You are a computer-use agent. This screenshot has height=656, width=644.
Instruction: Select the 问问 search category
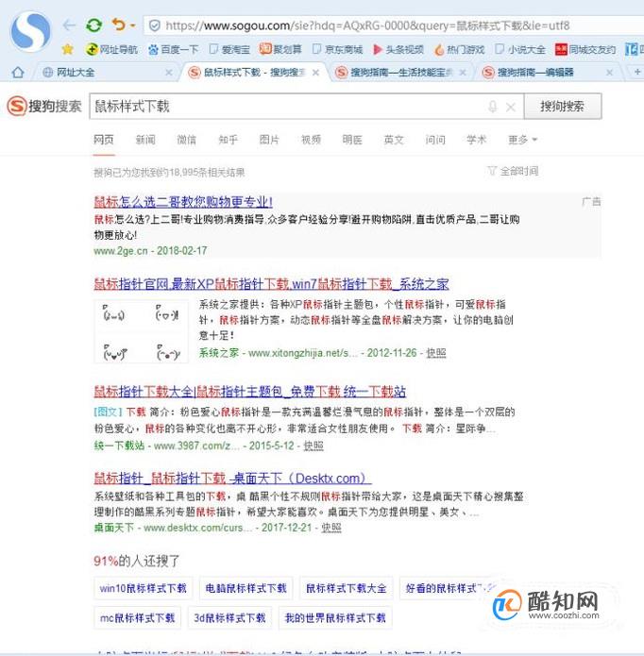[x=435, y=140]
